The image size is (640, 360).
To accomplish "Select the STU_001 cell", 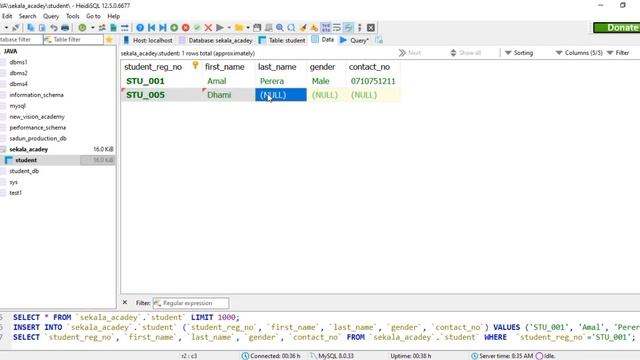I will click(x=161, y=81).
